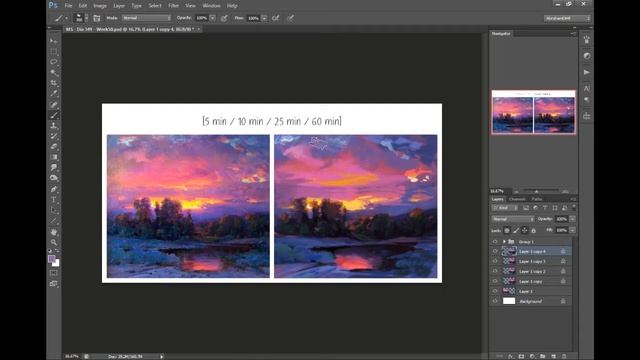This screenshot has width=640, height=360.
Task: Toggle pressure for size icon
Action: pos(291,18)
